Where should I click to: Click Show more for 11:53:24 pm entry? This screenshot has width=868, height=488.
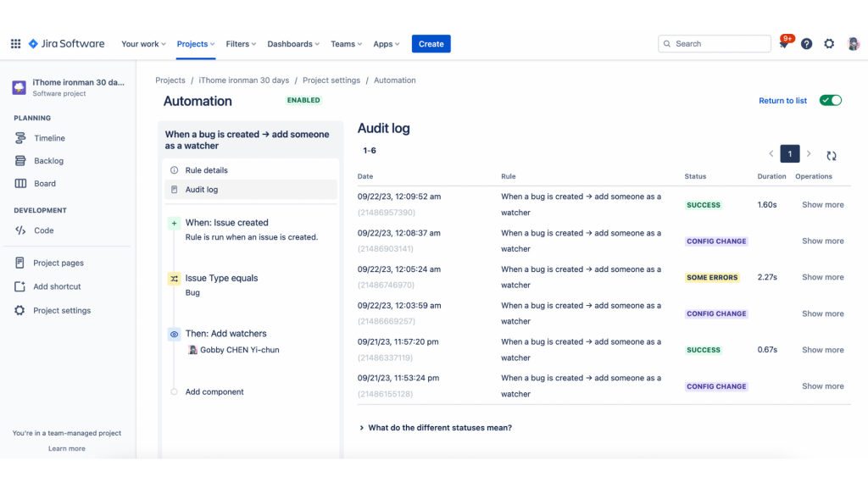point(822,386)
